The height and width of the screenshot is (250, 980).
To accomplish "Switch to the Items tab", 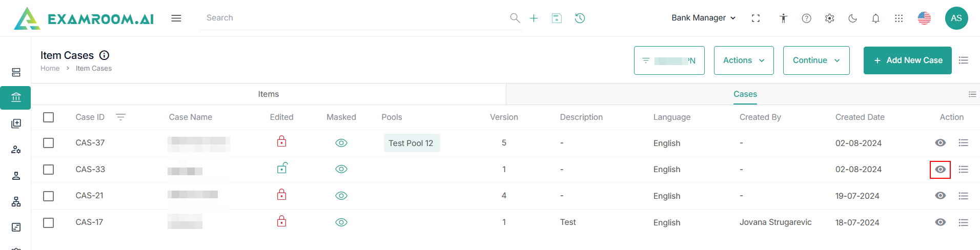I will click(269, 94).
